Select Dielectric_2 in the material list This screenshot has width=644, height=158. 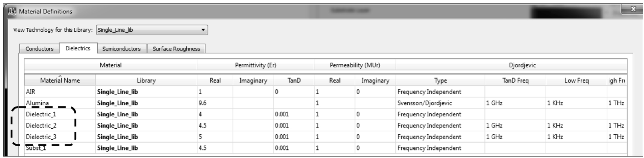pos(41,126)
